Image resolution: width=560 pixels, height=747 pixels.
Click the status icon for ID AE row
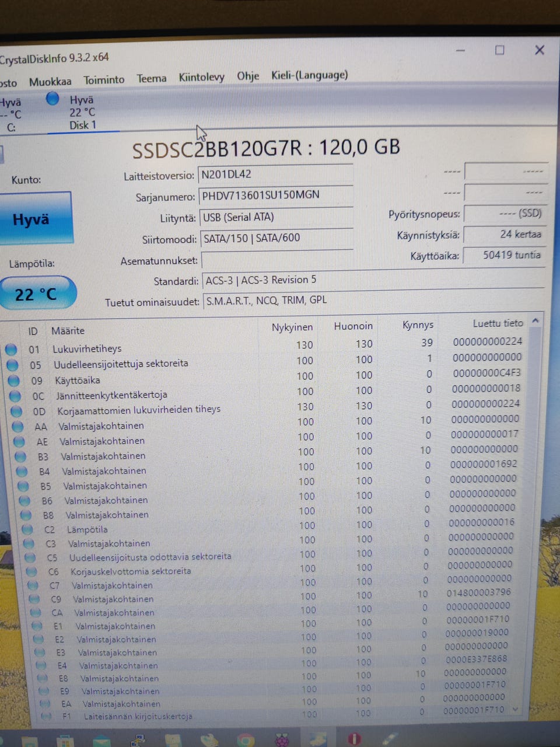[19, 441]
